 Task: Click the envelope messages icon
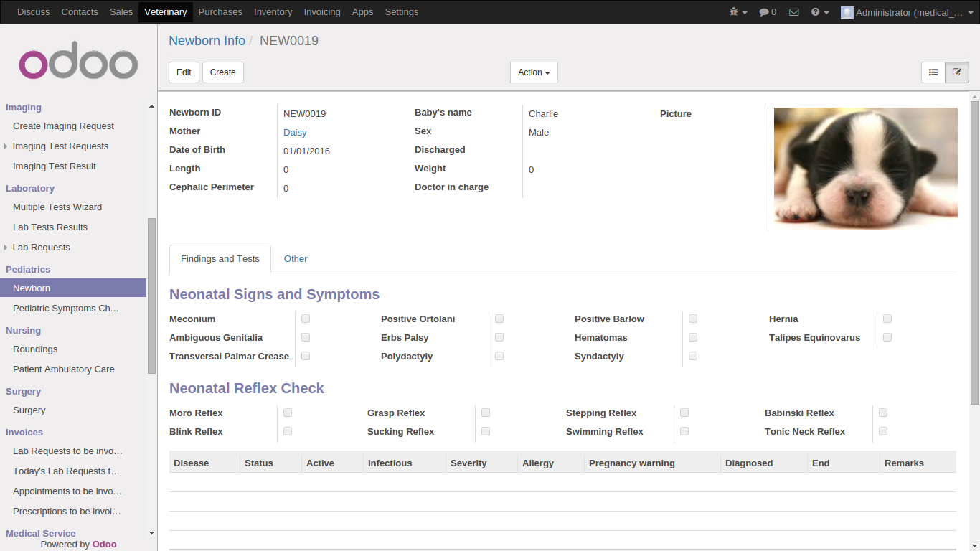pyautogui.click(x=793, y=12)
